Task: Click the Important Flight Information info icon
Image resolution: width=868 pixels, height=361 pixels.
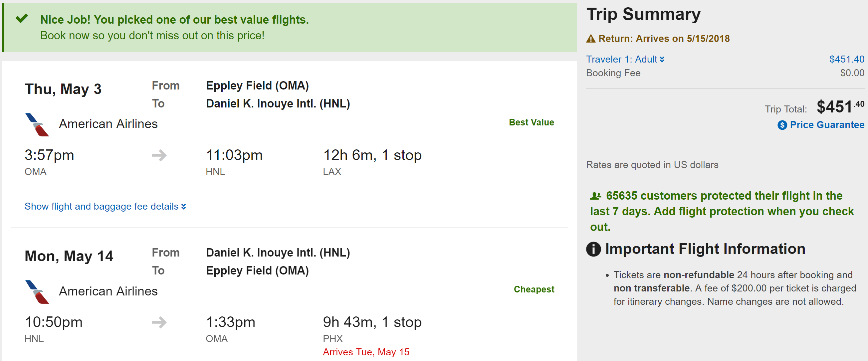Action: [x=593, y=249]
